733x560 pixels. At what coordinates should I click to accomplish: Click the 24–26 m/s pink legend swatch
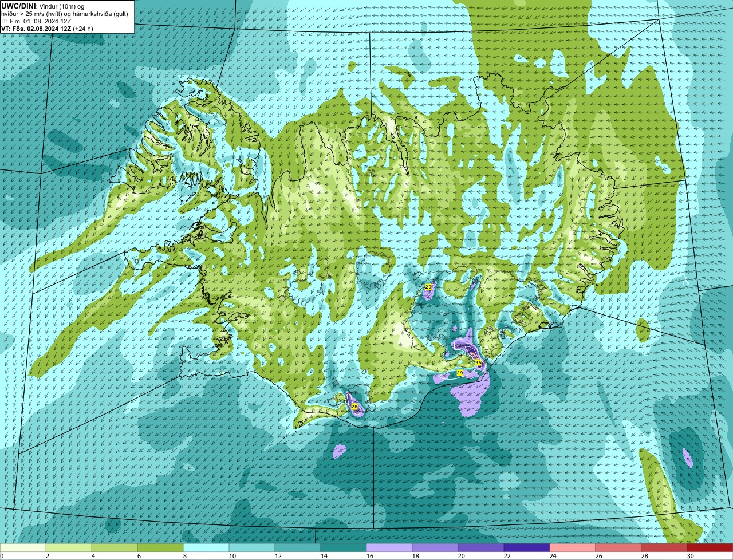(573, 548)
